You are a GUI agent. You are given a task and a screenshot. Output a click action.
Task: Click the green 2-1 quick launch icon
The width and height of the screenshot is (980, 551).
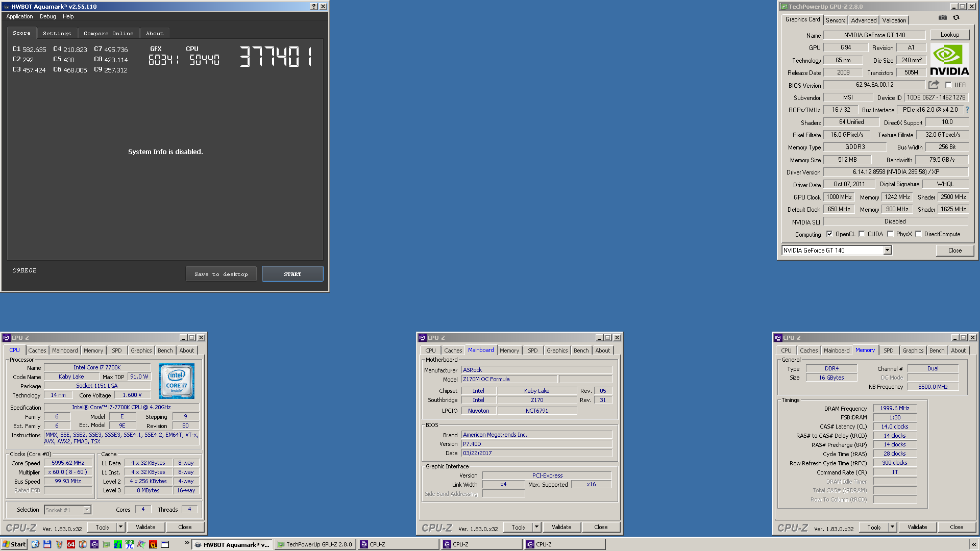(118, 544)
